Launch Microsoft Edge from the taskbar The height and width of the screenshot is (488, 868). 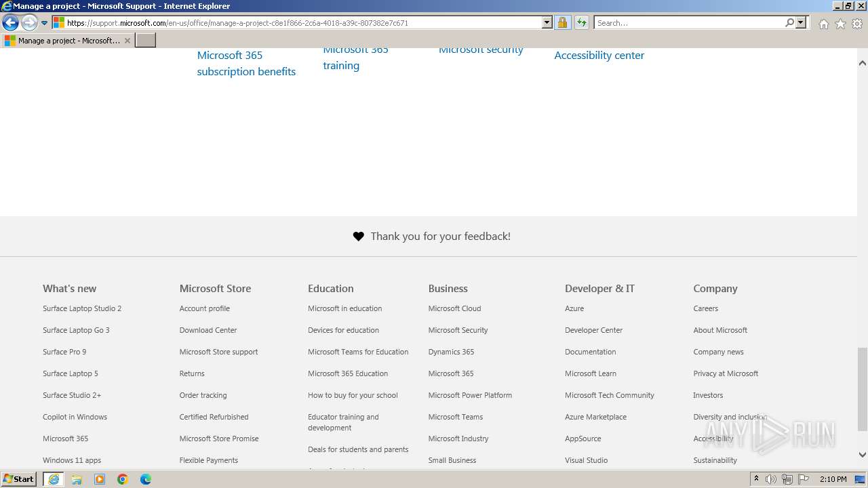pyautogui.click(x=146, y=479)
